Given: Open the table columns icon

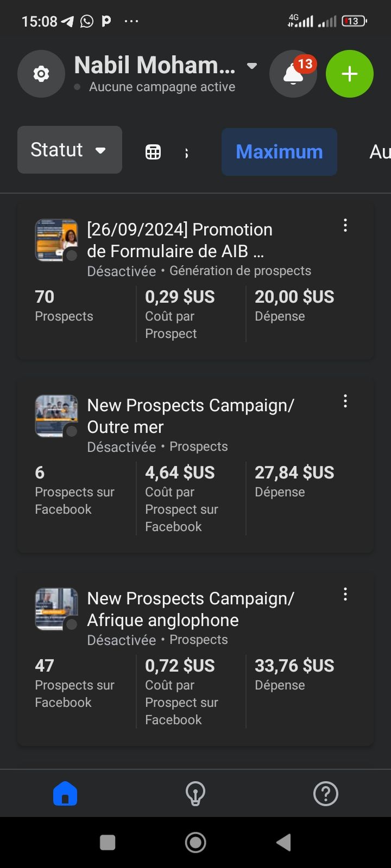Looking at the screenshot, I should tap(153, 152).
